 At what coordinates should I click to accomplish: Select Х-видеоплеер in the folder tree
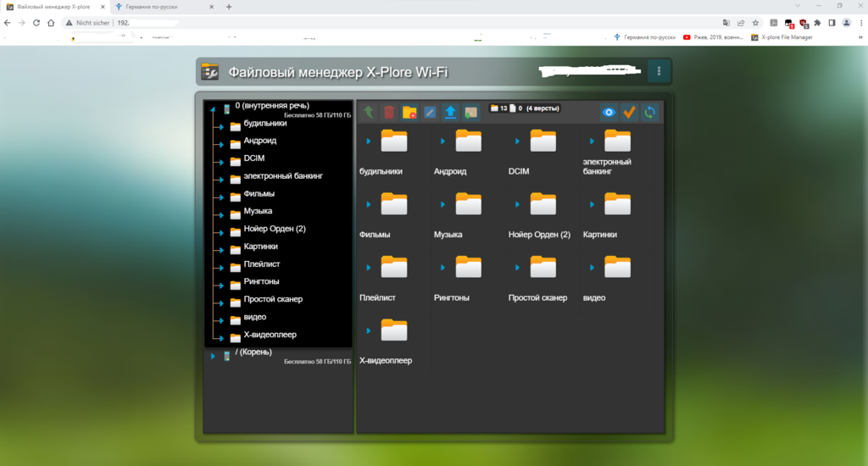270,335
